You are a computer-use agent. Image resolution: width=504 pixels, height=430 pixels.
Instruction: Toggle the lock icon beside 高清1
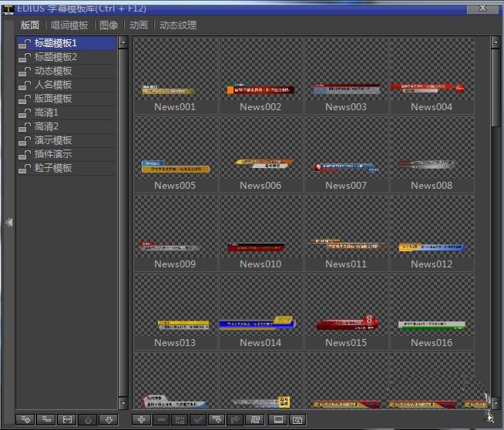[x=25, y=113]
